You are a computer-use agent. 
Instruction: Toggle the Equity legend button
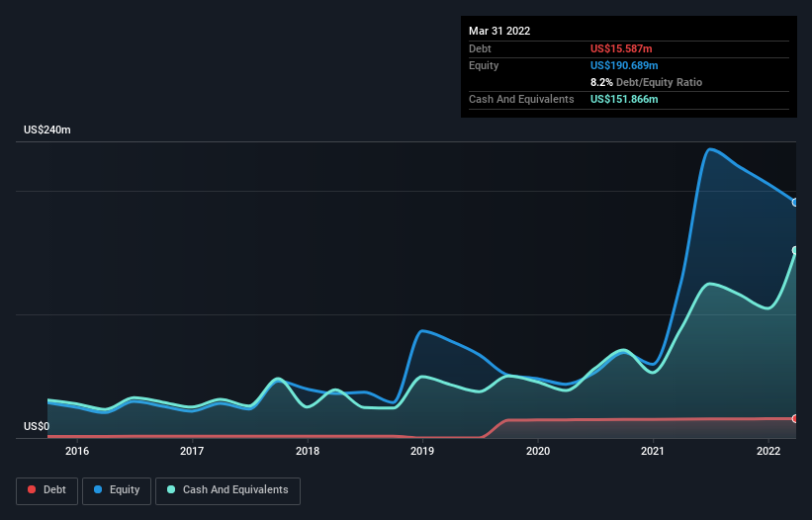(x=117, y=490)
